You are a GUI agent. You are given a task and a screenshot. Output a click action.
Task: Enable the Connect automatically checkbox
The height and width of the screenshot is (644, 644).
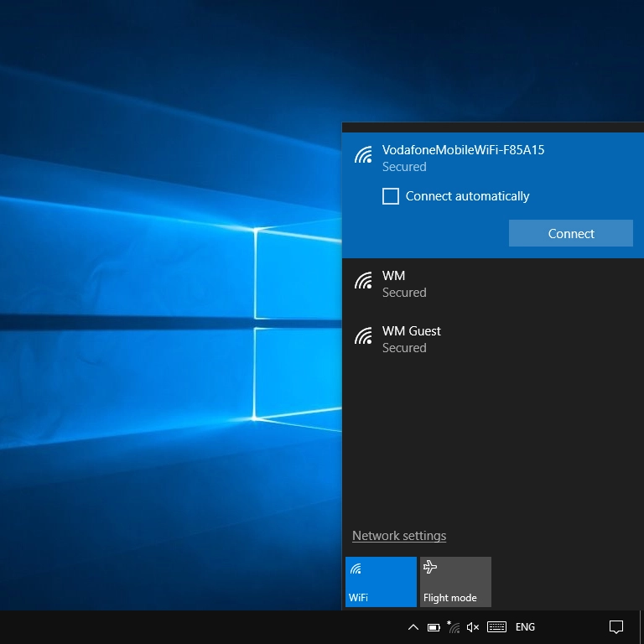391,196
